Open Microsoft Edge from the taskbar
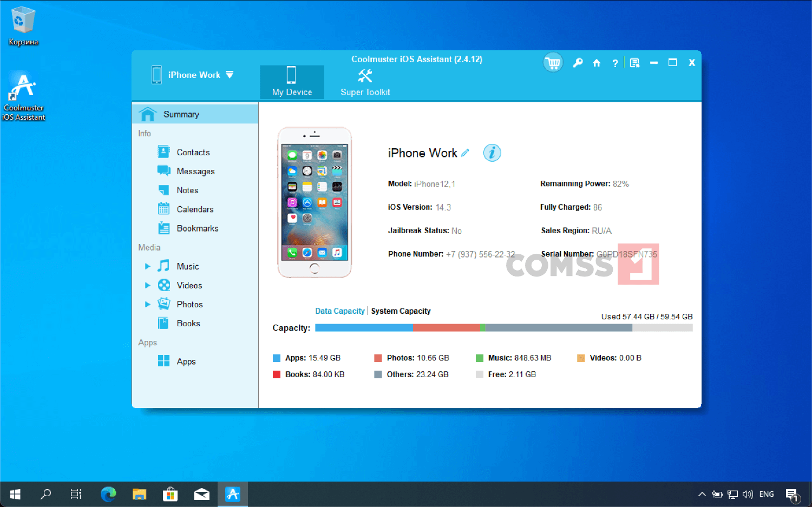The image size is (812, 507). [x=108, y=494]
